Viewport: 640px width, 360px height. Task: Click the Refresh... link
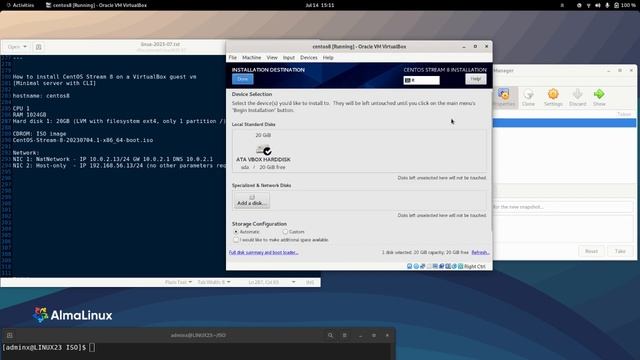pos(480,253)
